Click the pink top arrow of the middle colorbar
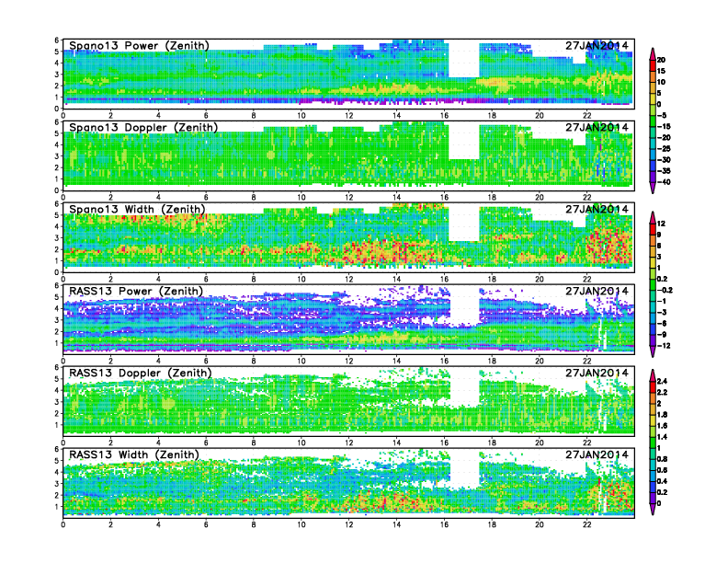 [x=653, y=217]
